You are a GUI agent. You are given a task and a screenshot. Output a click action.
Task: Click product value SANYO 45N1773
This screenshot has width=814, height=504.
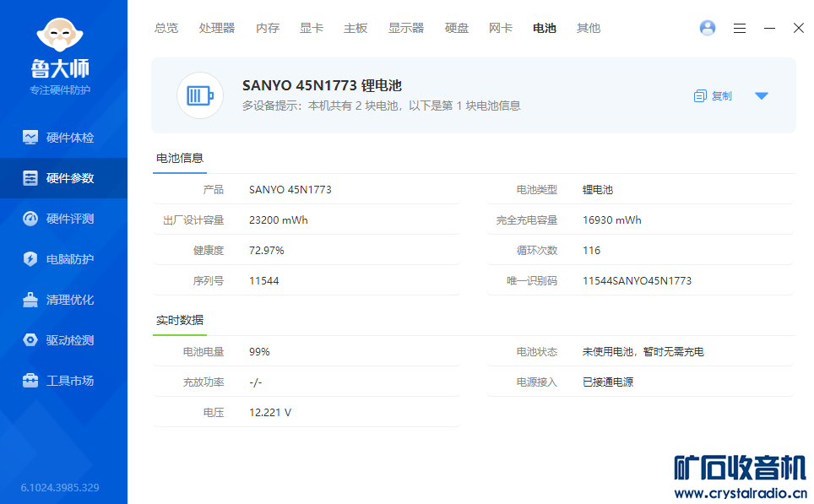(x=290, y=189)
